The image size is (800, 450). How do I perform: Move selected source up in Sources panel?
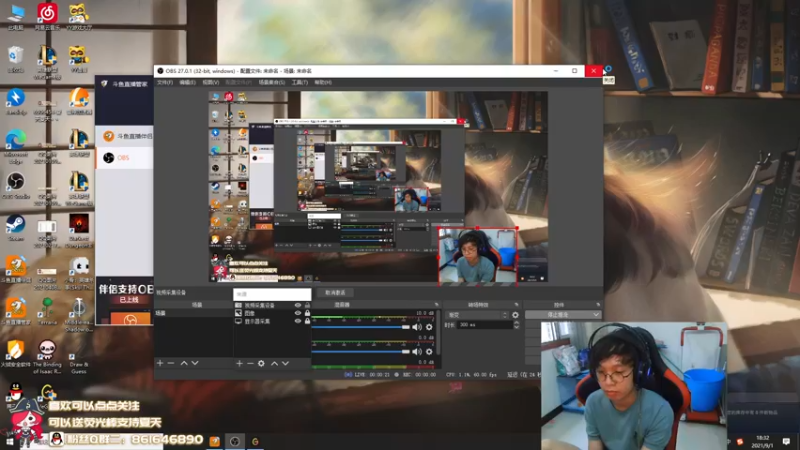pos(274,363)
